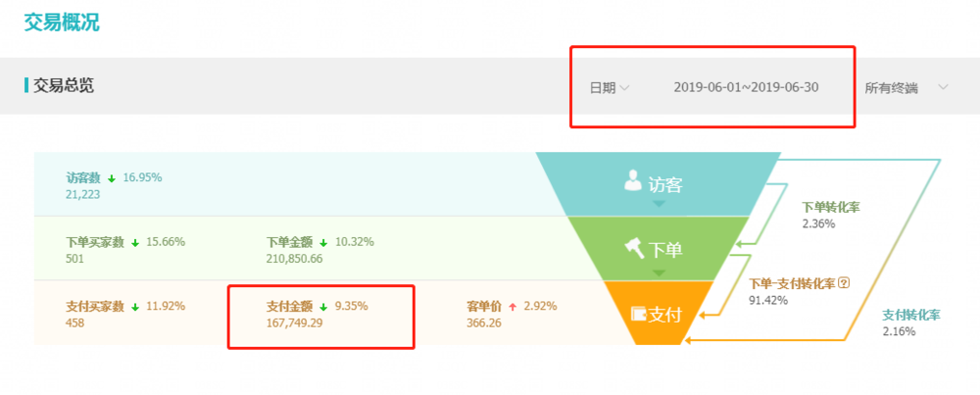This screenshot has width=980, height=395.
Task: Click the teal 访客 funnel segment
Action: [x=659, y=183]
